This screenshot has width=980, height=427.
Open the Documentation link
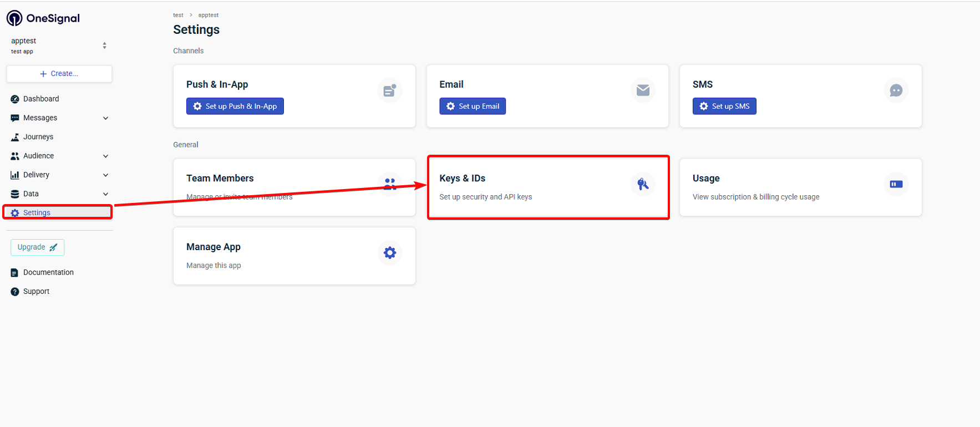[48, 273]
